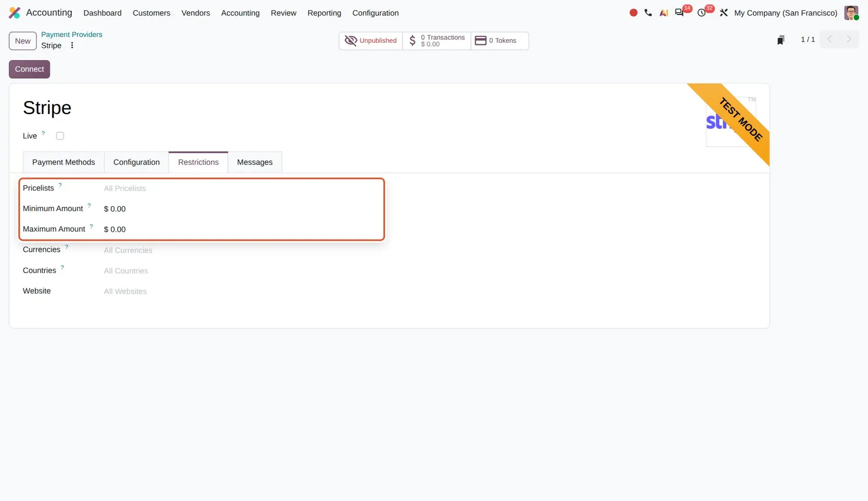Open the All Currencies dropdown field
The image size is (868, 501).
click(242, 250)
